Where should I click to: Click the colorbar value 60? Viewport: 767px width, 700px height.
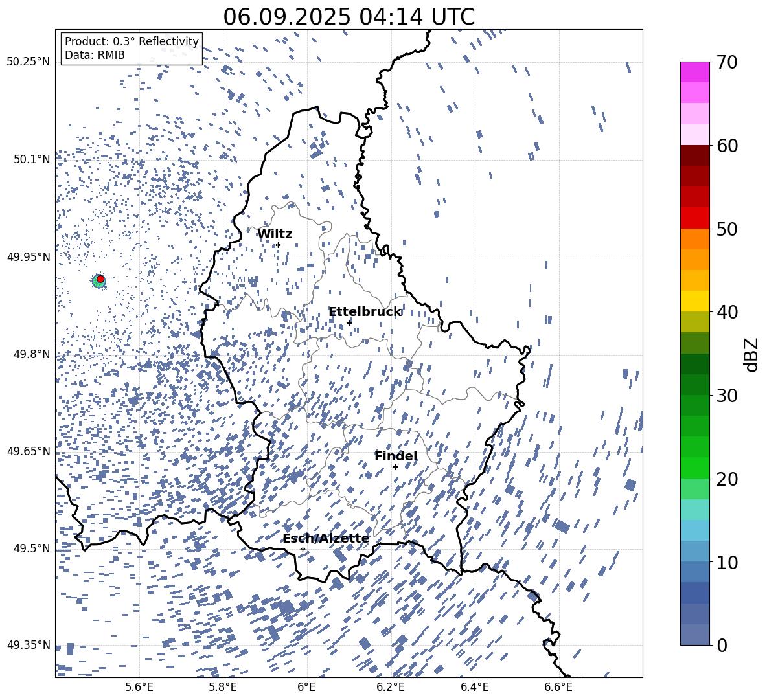727,146
